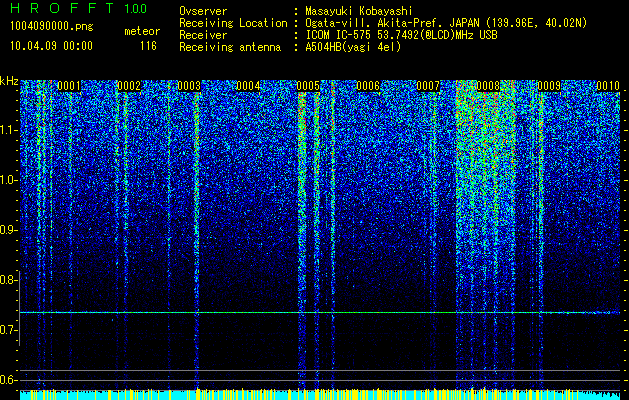The image size is (629, 400).
Task: Click the meteor count 116
Action: (148, 46)
